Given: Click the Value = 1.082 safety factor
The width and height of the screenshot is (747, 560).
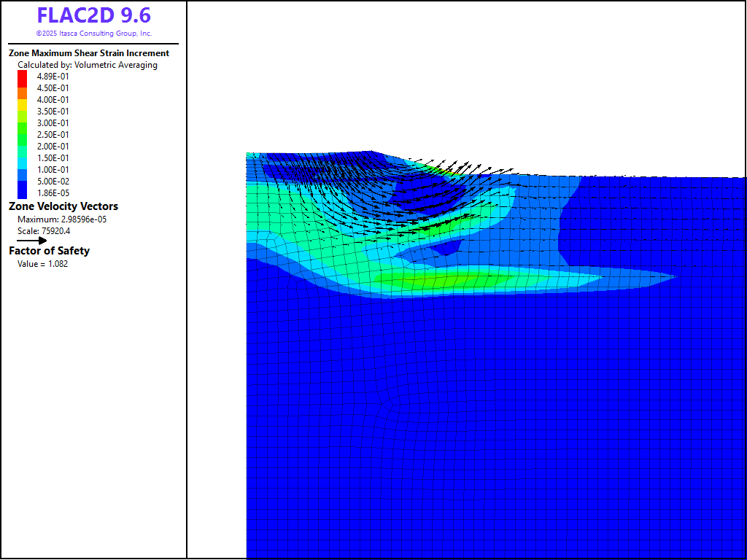Looking at the screenshot, I should 43,263.
